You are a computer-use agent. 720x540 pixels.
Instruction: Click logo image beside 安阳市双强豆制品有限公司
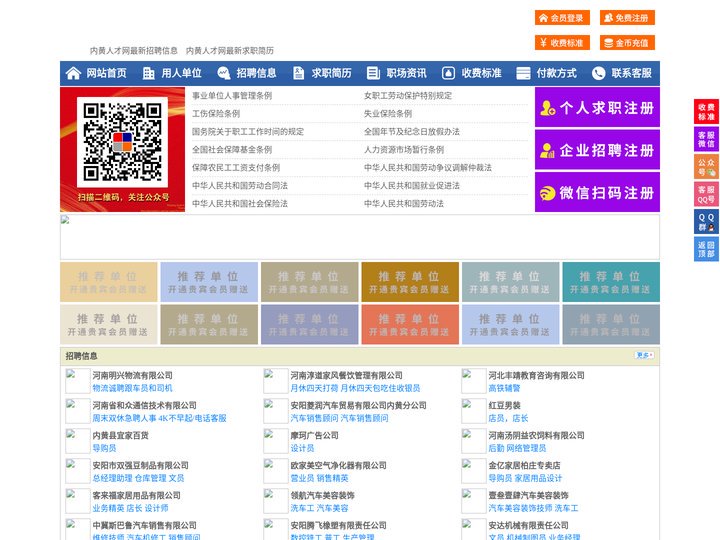(78, 471)
